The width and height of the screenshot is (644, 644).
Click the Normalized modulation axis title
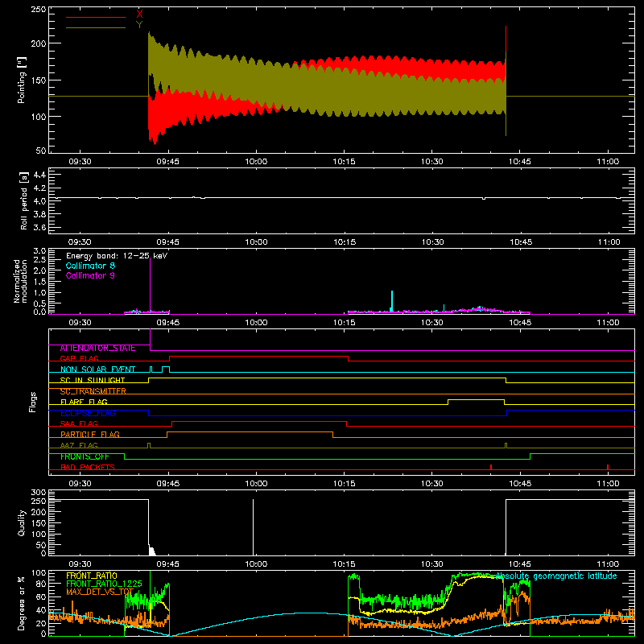[x=21, y=281]
